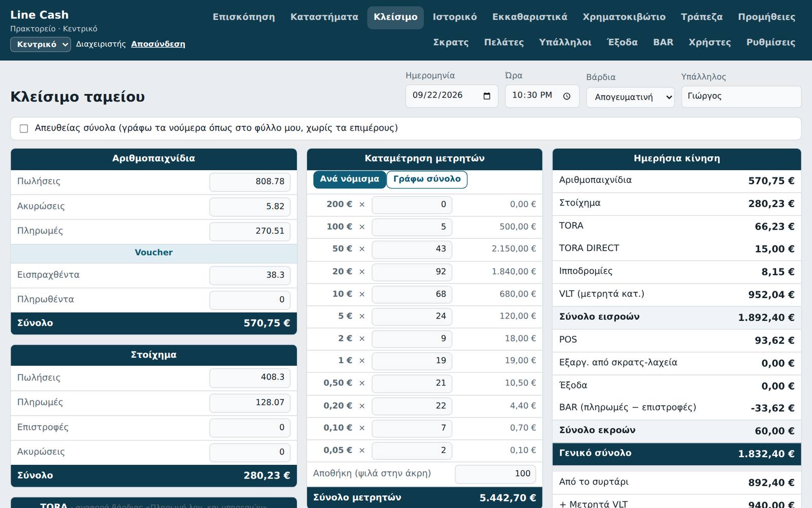Click the 20 € note count field
The width and height of the screenshot is (812, 508).
412,272
